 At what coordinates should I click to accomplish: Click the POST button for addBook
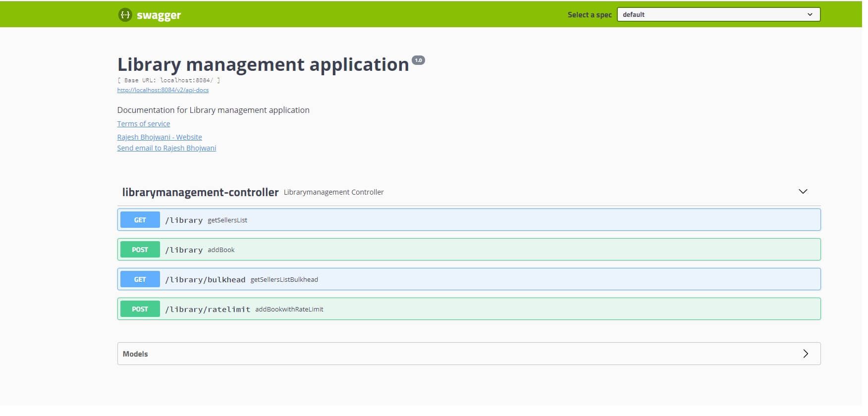(x=140, y=250)
